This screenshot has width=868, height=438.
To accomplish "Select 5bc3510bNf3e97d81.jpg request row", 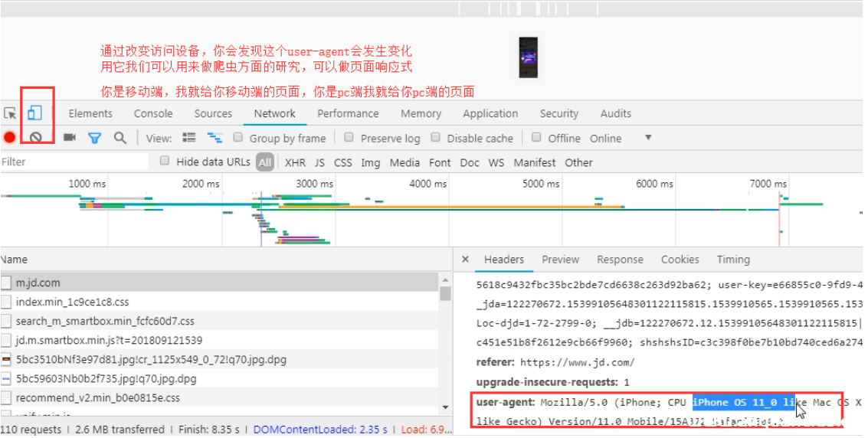I will (220, 359).
